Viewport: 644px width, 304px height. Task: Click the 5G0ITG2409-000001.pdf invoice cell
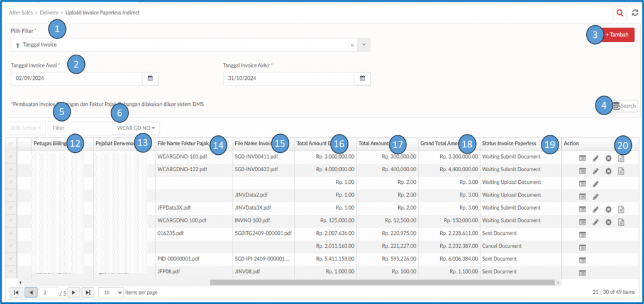[264, 233]
